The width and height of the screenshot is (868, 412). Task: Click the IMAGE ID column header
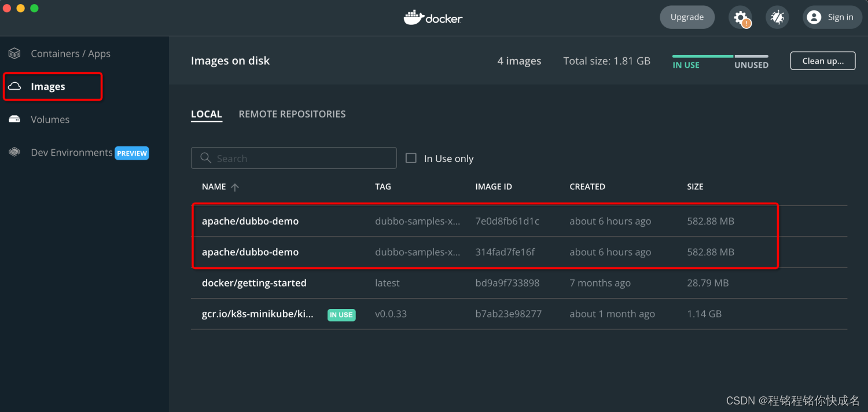pos(494,187)
